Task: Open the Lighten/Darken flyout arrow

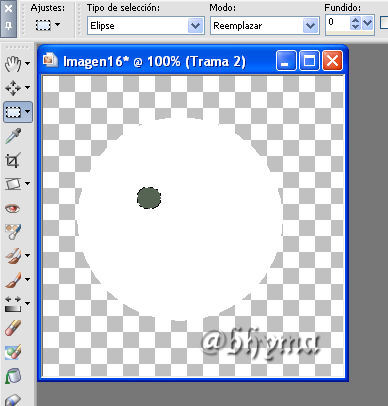Action: pyautogui.click(x=27, y=304)
